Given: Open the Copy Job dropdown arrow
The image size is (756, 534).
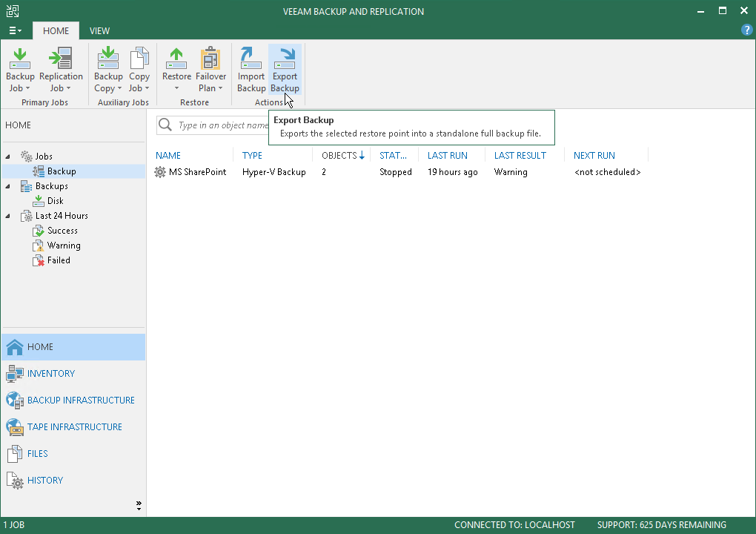Looking at the screenshot, I should point(147,88).
